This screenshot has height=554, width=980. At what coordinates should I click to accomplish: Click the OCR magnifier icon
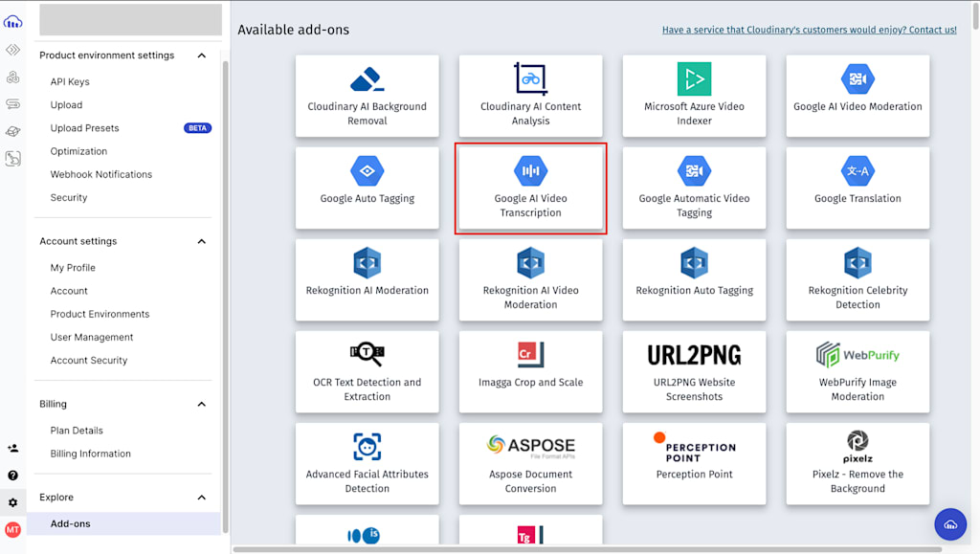point(367,353)
